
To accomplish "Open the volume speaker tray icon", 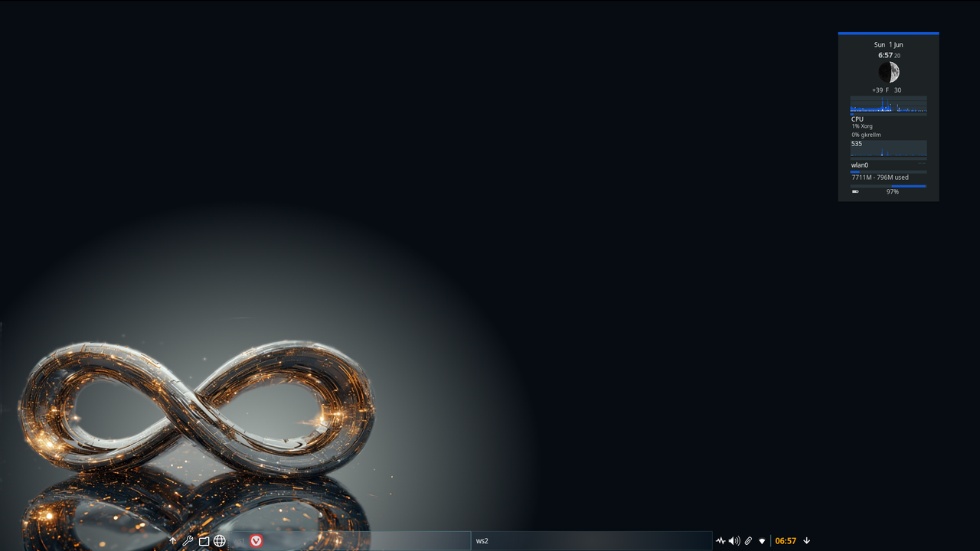I will tap(734, 541).
